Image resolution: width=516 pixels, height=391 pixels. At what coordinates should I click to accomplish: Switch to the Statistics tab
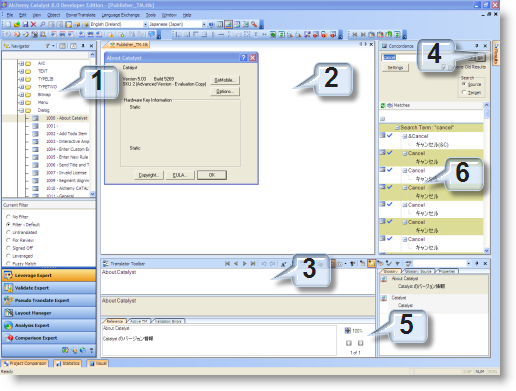point(68,363)
